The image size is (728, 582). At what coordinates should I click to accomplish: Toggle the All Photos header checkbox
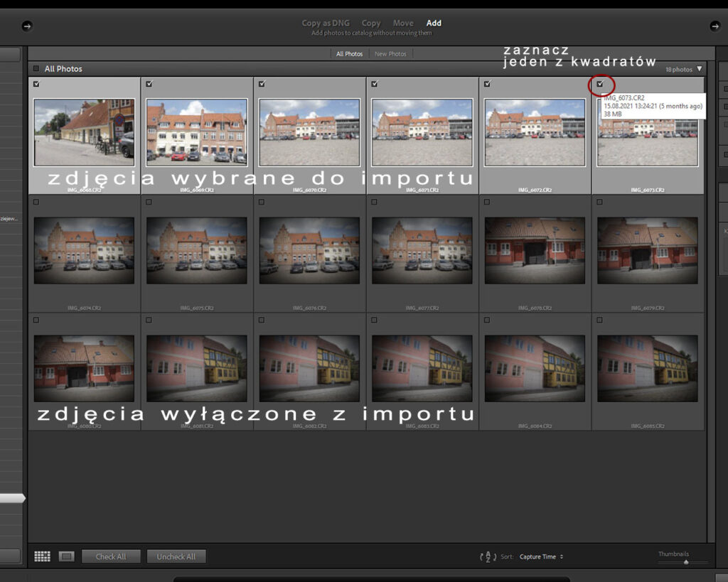coord(36,69)
